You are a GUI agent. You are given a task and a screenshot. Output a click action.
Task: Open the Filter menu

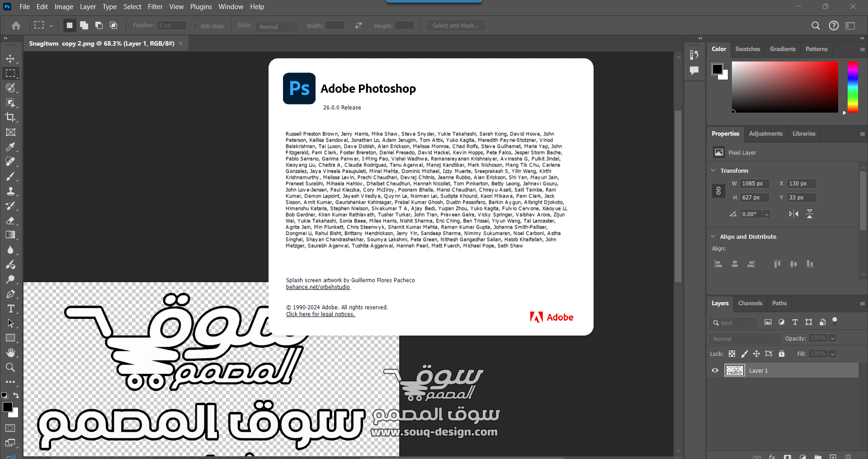[x=155, y=7]
